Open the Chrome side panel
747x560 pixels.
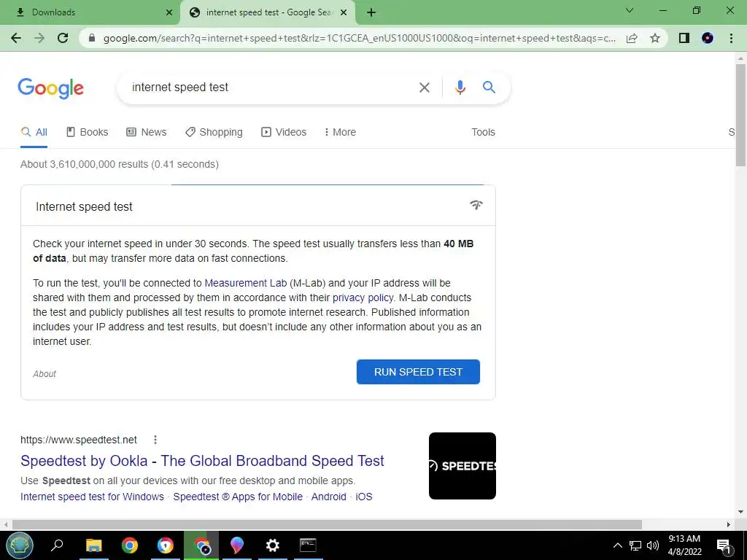684,38
